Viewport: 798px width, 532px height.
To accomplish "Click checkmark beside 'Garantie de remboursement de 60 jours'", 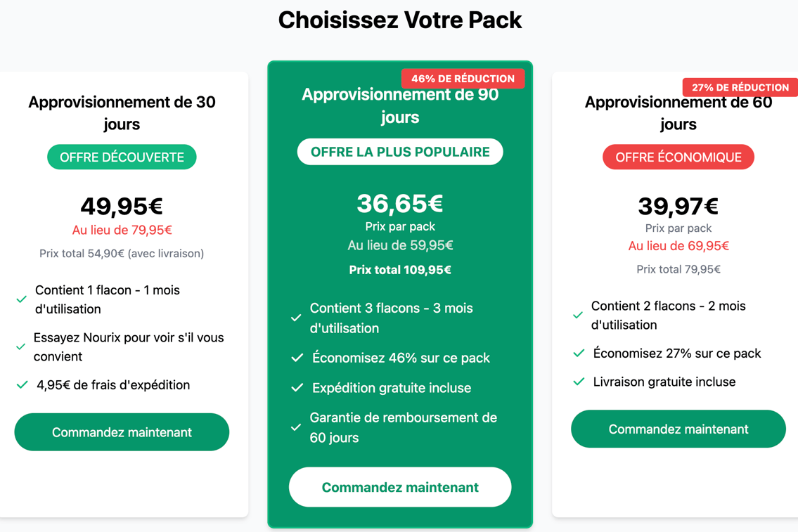I will 296,428.
